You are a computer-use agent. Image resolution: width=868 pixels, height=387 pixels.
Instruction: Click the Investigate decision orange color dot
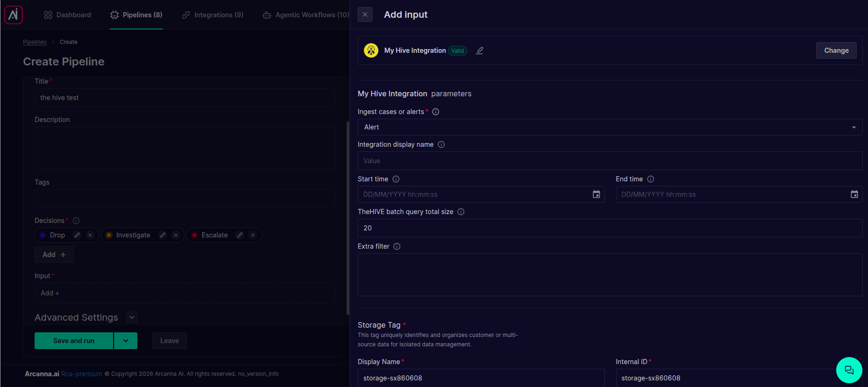click(109, 235)
